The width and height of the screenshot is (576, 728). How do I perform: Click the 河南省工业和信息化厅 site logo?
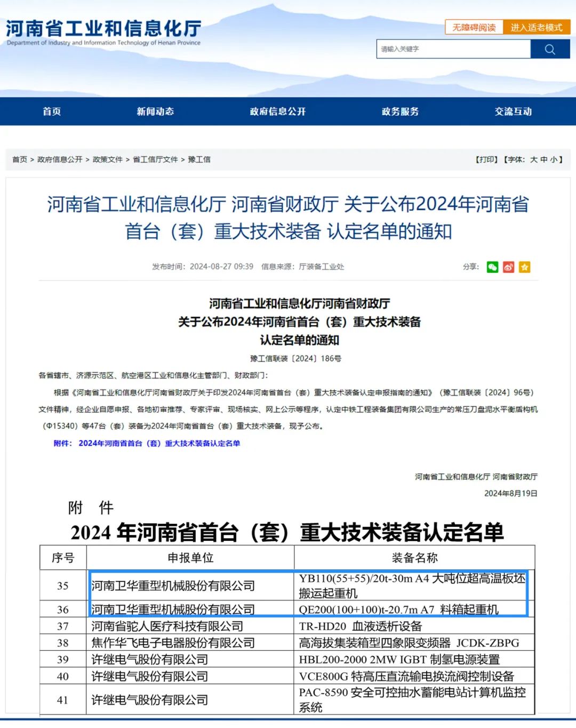tap(103, 33)
